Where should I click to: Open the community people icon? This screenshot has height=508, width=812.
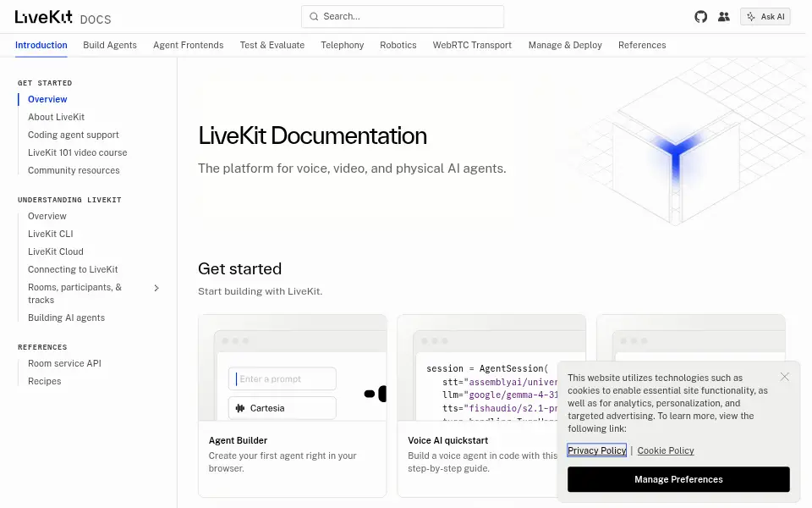[724, 17]
